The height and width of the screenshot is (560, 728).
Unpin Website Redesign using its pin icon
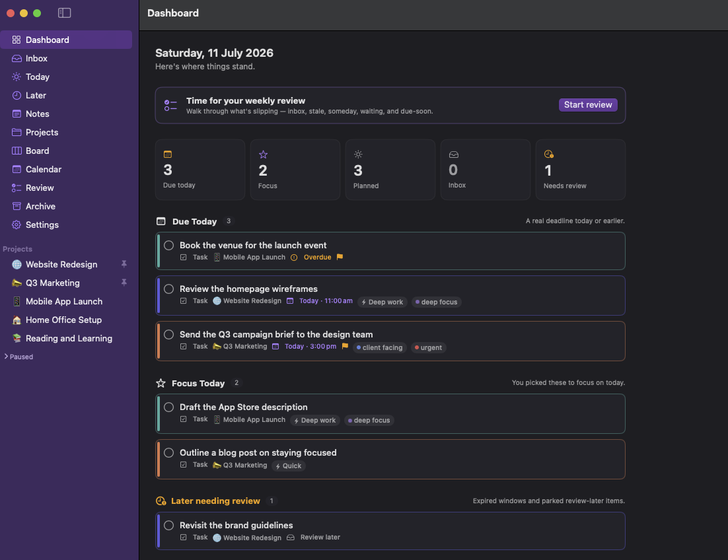(x=124, y=264)
